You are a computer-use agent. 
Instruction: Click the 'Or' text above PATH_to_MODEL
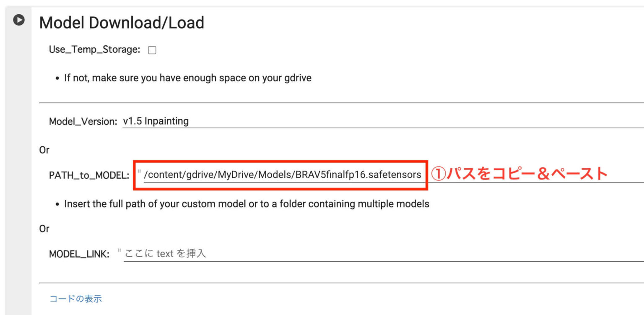(44, 150)
